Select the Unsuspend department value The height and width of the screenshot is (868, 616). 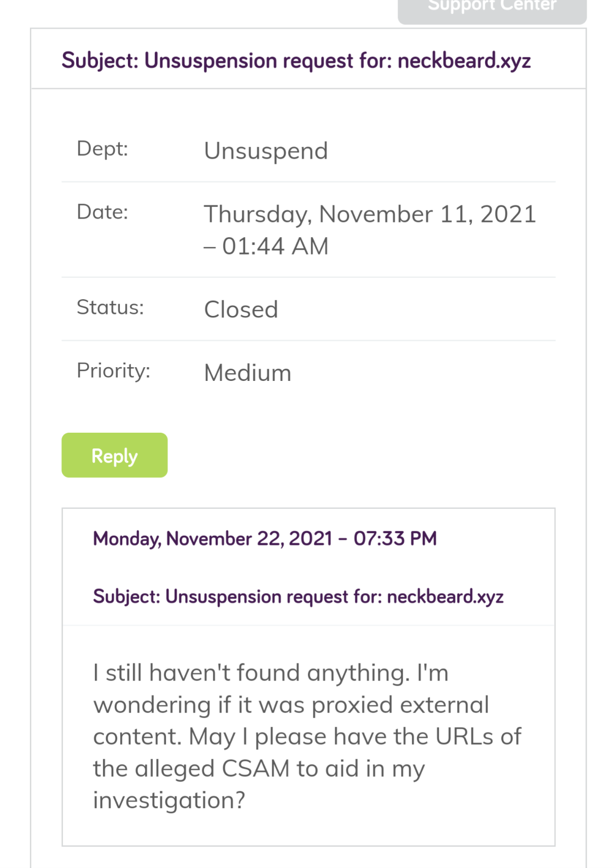(x=266, y=151)
